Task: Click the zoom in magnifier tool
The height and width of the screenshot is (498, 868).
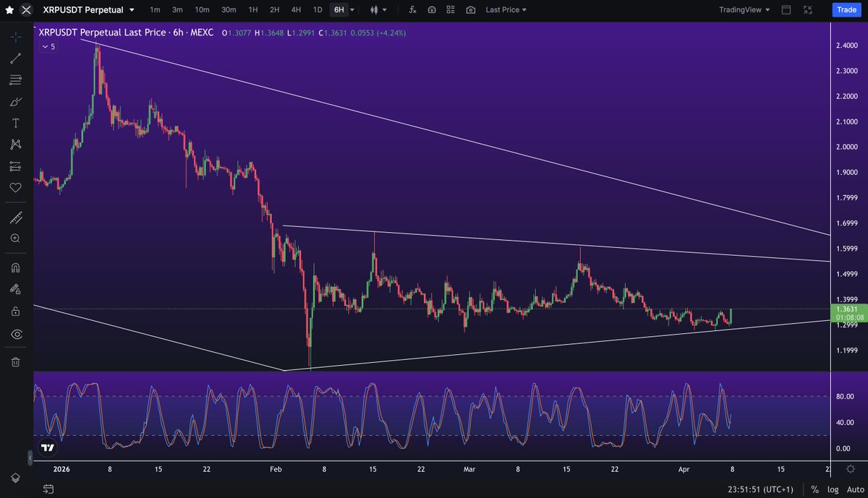Action: [x=15, y=239]
